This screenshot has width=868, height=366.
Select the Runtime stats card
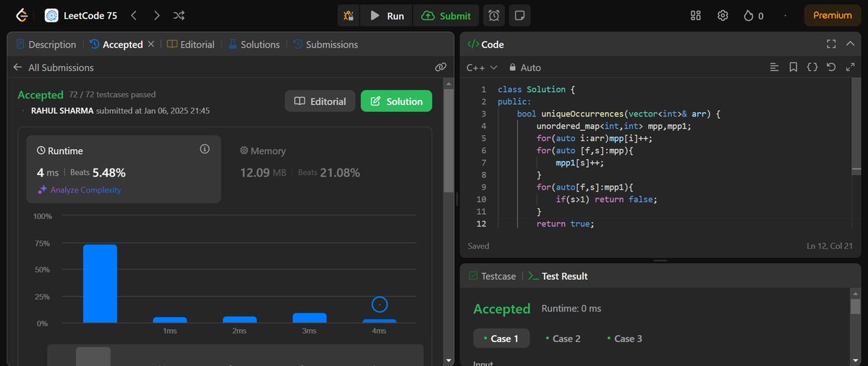[124, 169]
